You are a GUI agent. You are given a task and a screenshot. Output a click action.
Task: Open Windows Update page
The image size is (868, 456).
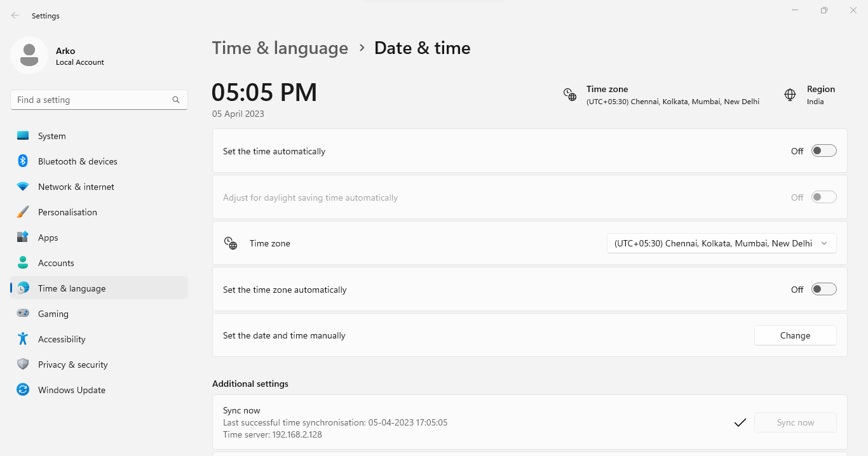point(99,390)
